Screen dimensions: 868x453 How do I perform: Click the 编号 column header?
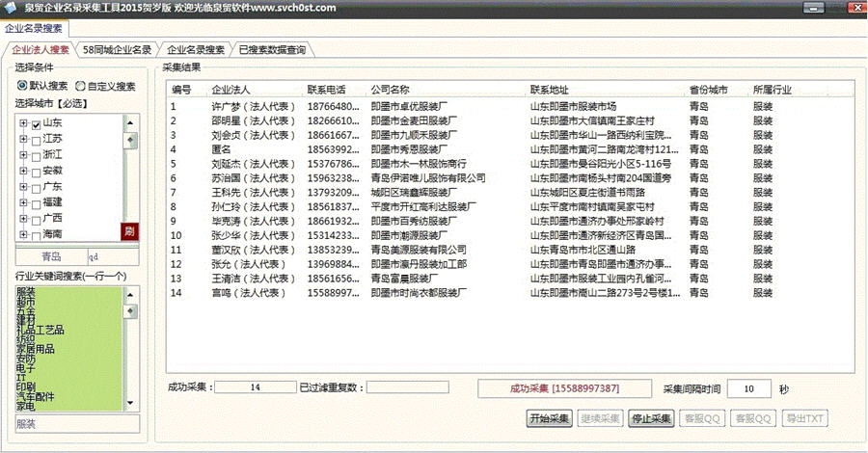(181, 90)
